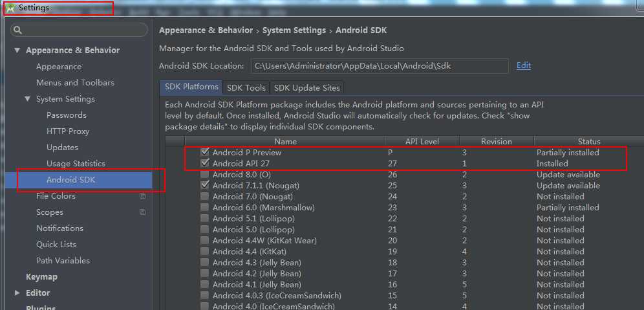This screenshot has height=310, width=644.
Task: Open File Colors settings
Action: (56, 196)
